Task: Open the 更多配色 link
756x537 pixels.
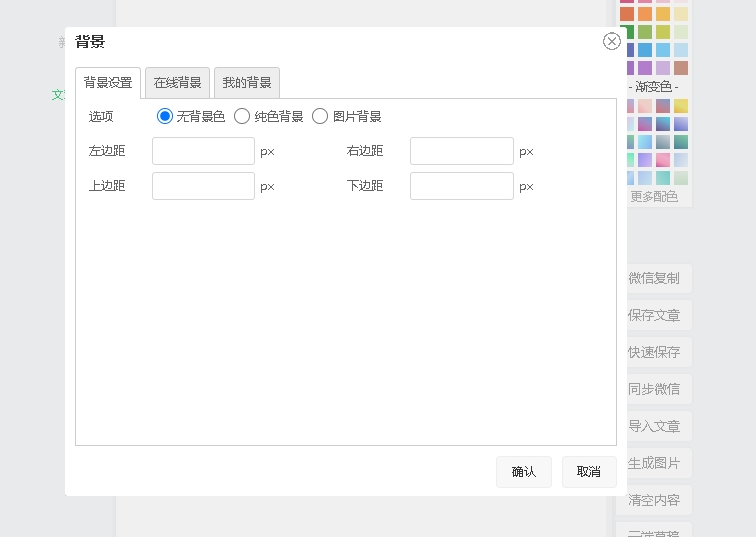Action: tap(654, 197)
